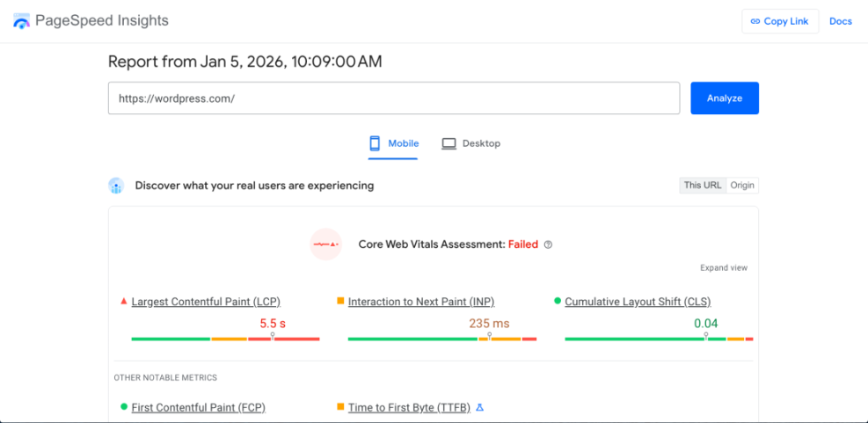The image size is (868, 423).
Task: Click the Core Web Vitals failed pulse icon
Action: 326,244
